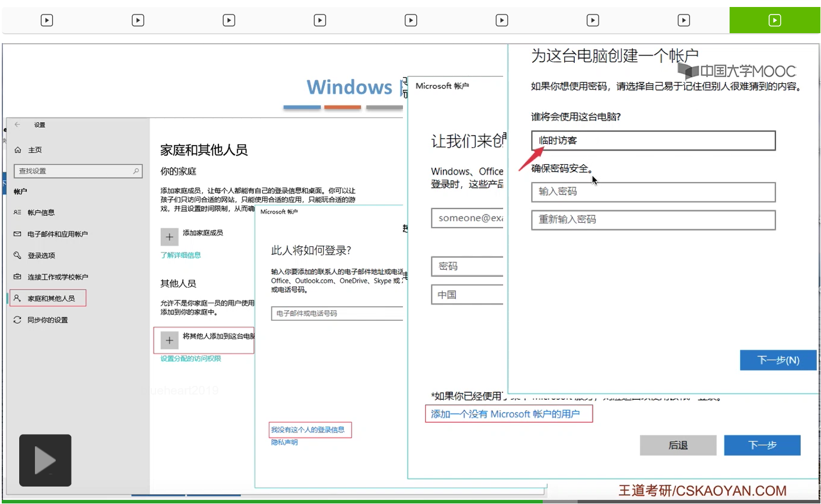Viewport: 821px width, 504px height.
Task: Focus the 电子邮件或电话号码 input field
Action: tap(337, 313)
